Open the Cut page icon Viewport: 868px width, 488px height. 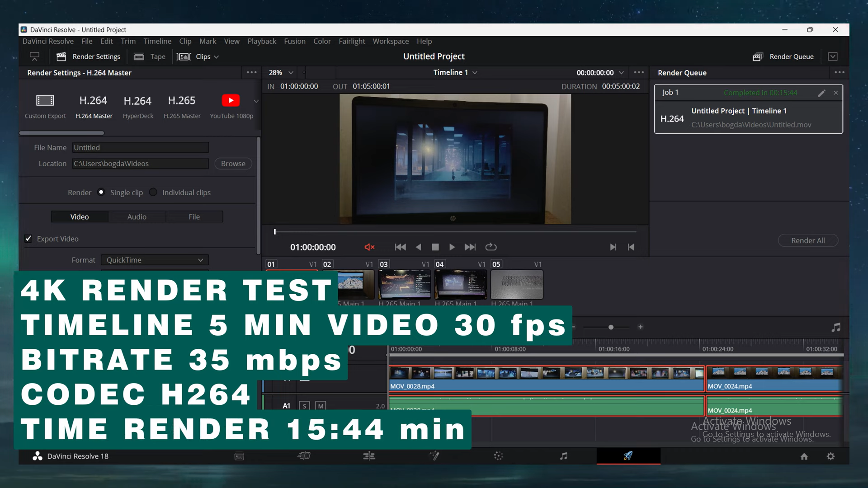(304, 456)
